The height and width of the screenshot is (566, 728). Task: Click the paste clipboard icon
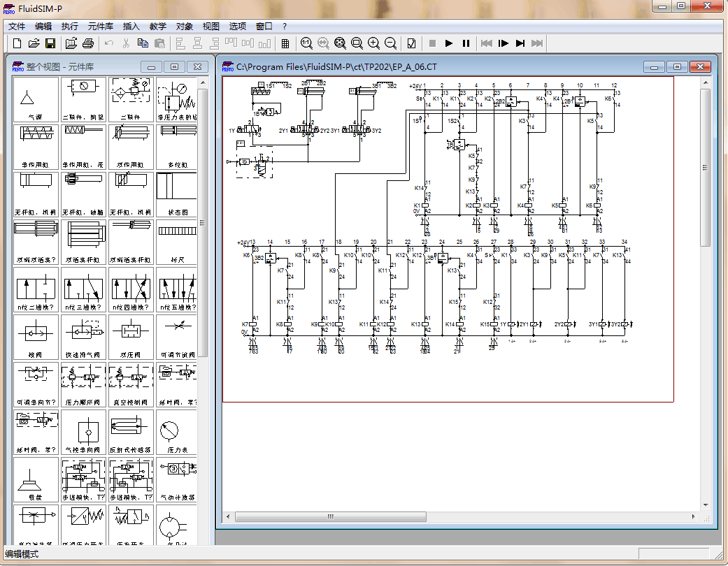[159, 43]
